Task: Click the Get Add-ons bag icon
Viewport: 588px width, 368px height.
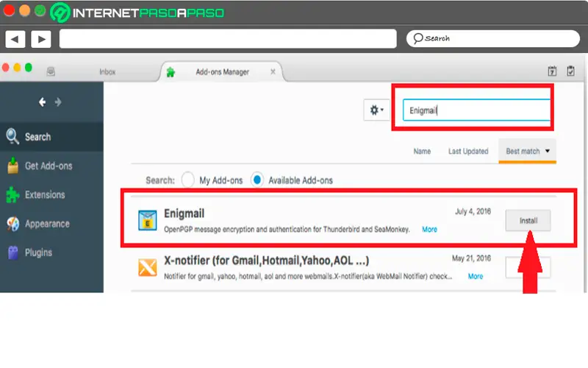Action: (12, 166)
